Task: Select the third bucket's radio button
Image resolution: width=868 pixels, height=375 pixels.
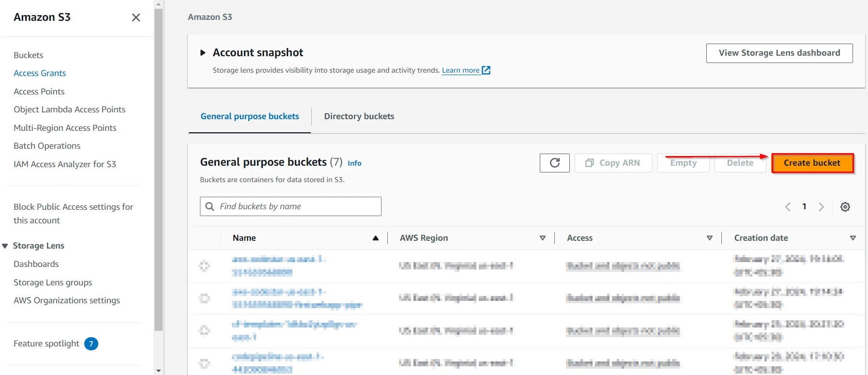Action: [x=204, y=330]
